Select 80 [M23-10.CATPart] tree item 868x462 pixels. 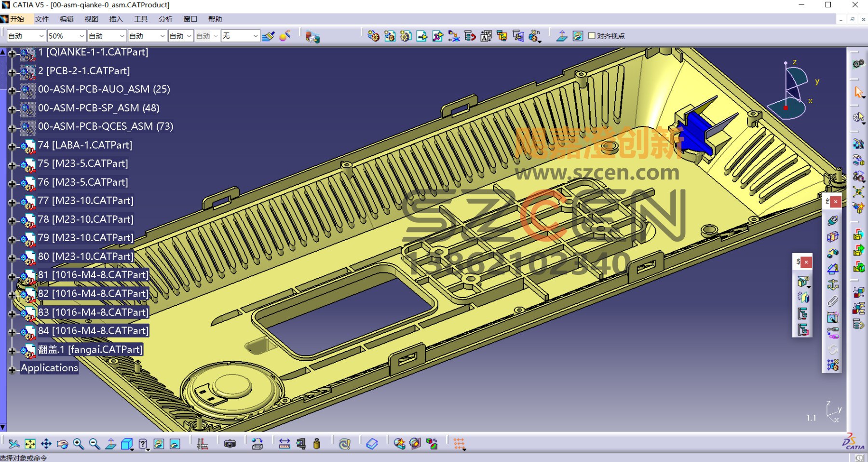86,257
